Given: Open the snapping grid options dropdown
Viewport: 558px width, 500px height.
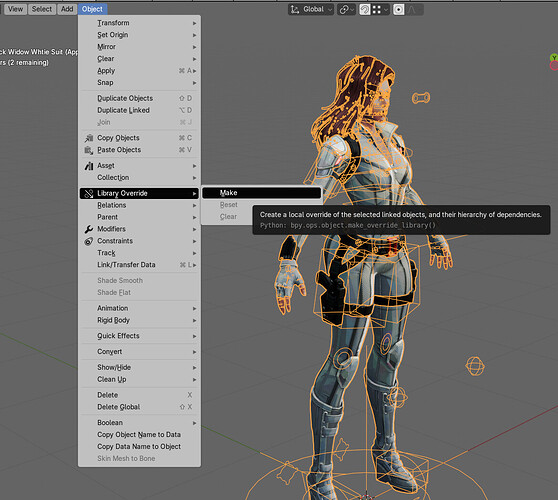Looking at the screenshot, I should click(x=380, y=9).
